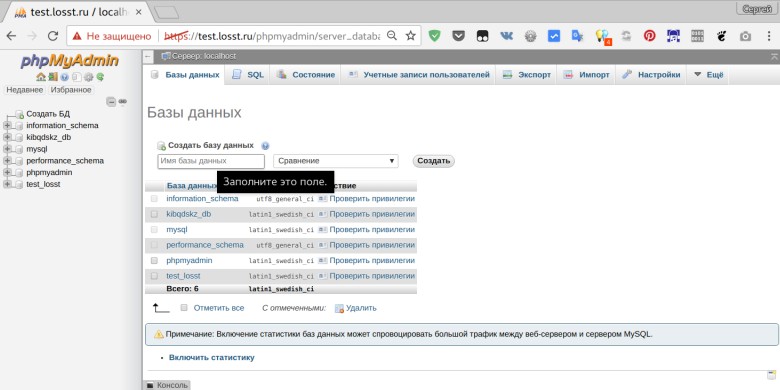The height and width of the screenshot is (390, 780).
Task: Open the camera screenshot extension icon
Action: point(745,36)
